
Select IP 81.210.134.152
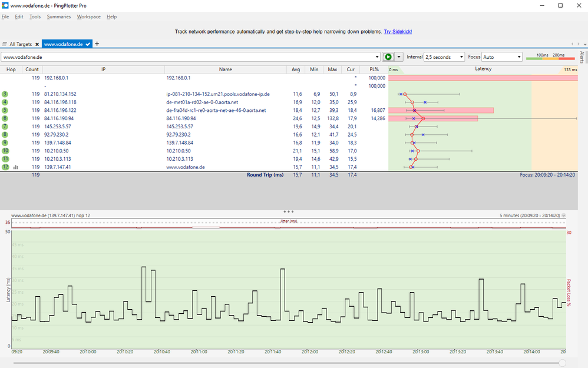coord(60,94)
